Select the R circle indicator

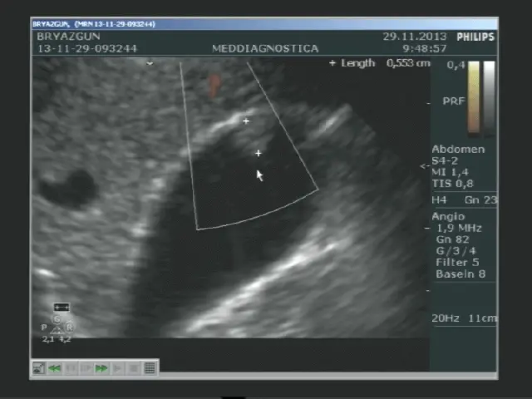click(70, 328)
